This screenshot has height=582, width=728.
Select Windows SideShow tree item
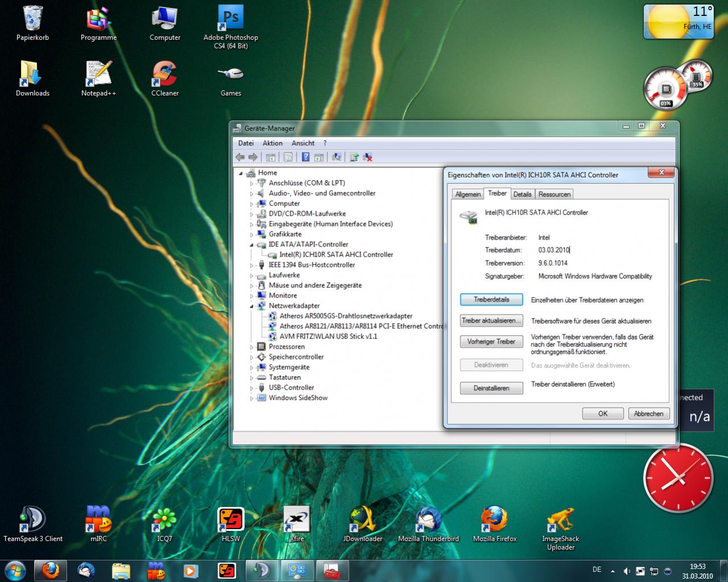[298, 398]
